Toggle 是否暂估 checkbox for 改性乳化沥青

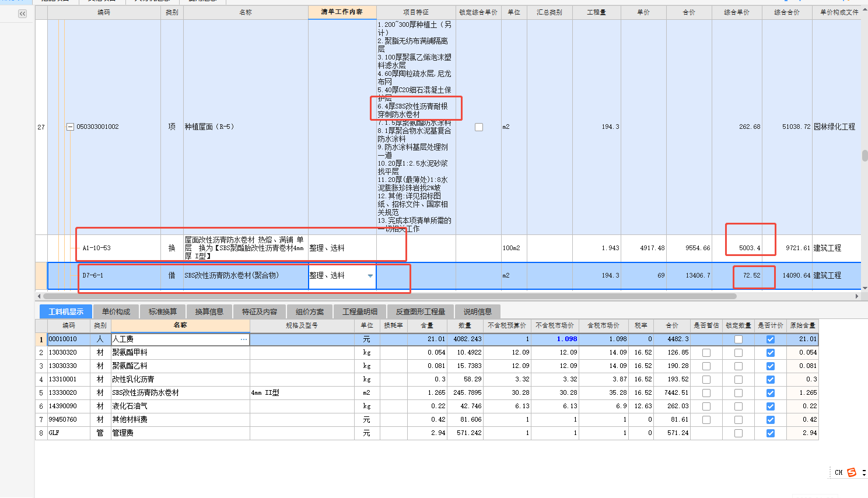click(706, 380)
